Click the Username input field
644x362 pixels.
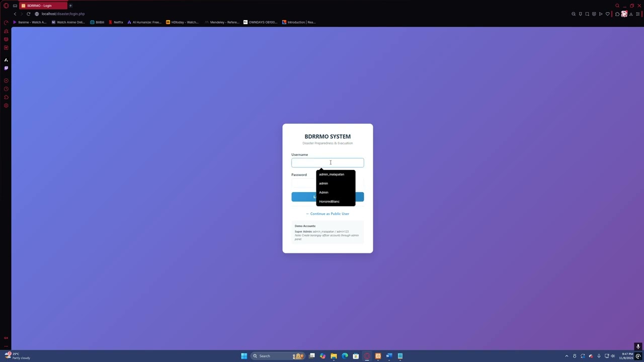coord(328,162)
